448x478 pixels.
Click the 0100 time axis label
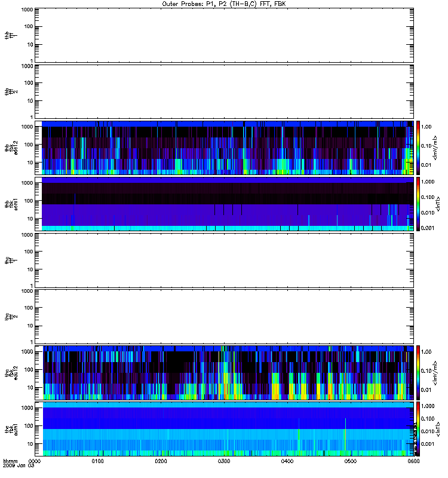pyautogui.click(x=97, y=461)
